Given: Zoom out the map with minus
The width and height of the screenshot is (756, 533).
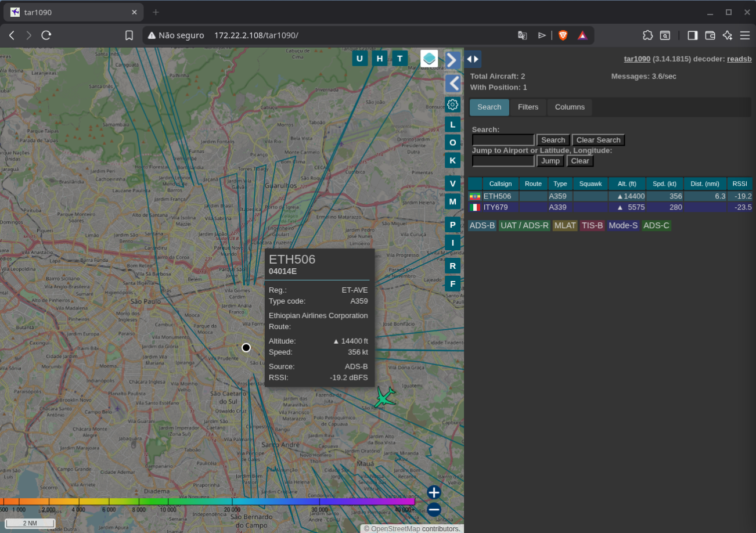Looking at the screenshot, I should point(434,510).
